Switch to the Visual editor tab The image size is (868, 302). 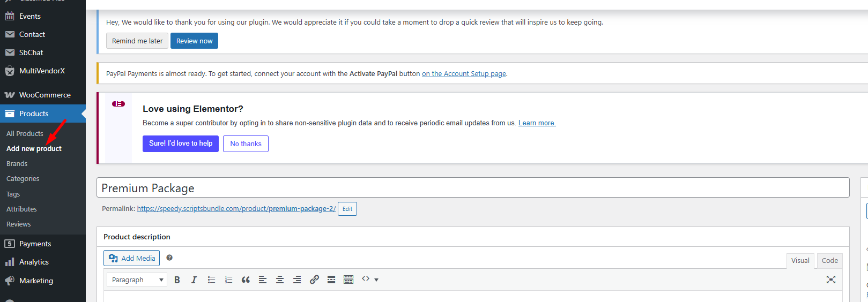(x=800, y=260)
